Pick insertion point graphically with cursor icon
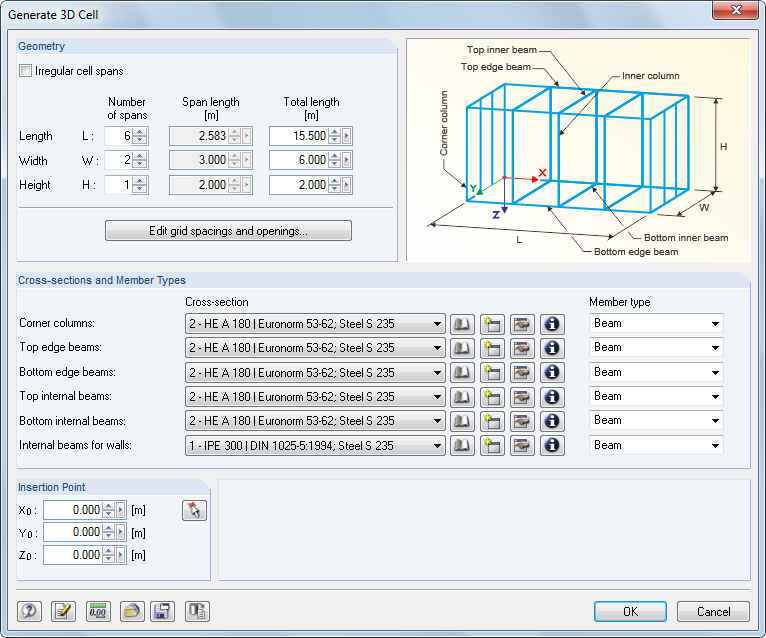The height and width of the screenshot is (638, 766). (194, 510)
